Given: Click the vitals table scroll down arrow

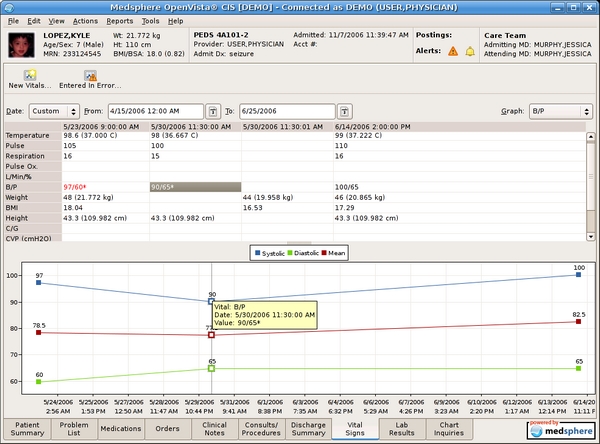Looking at the screenshot, I should pyautogui.click(x=590, y=237).
